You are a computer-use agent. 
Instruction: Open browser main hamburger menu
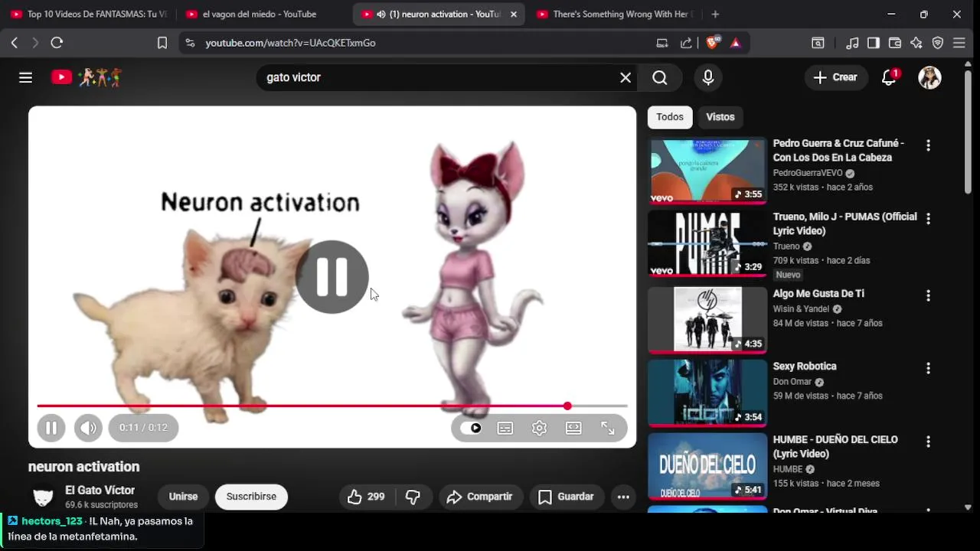959,43
